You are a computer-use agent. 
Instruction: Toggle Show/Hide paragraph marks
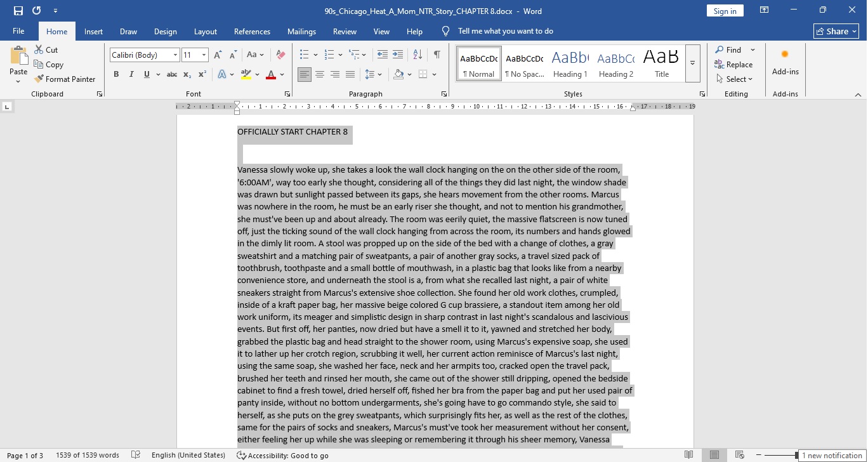tap(437, 55)
